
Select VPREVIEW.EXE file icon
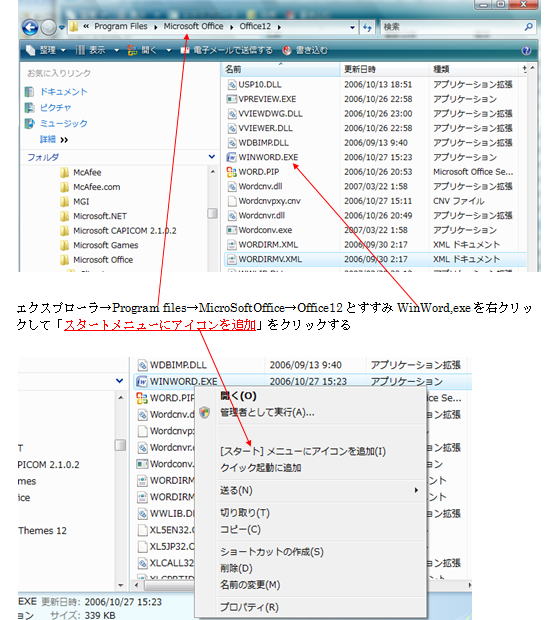click(x=231, y=99)
